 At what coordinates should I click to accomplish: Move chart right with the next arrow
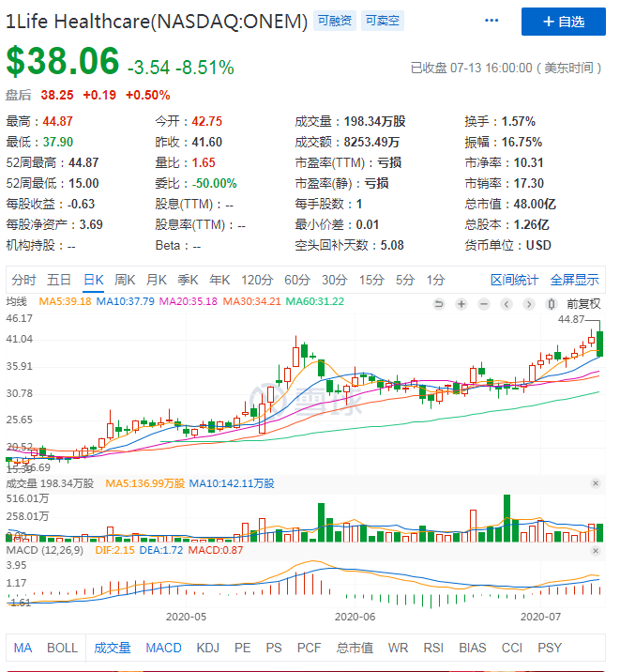(x=529, y=304)
